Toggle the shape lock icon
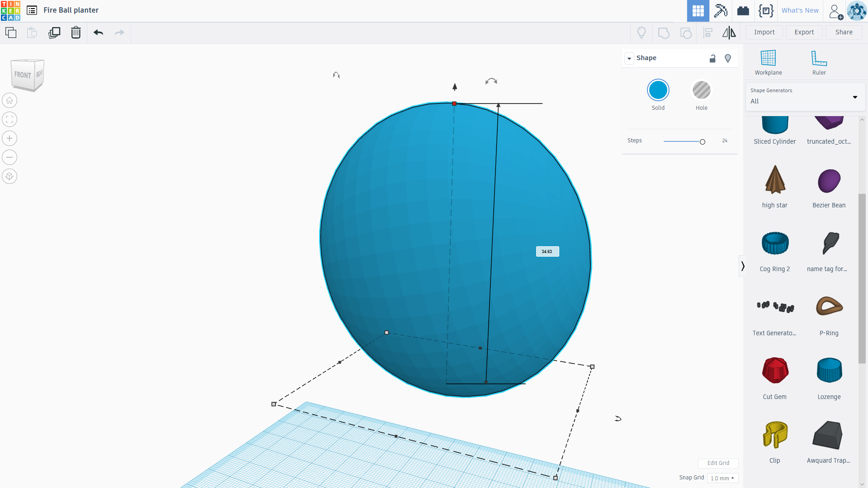This screenshot has width=868, height=488. tap(712, 58)
